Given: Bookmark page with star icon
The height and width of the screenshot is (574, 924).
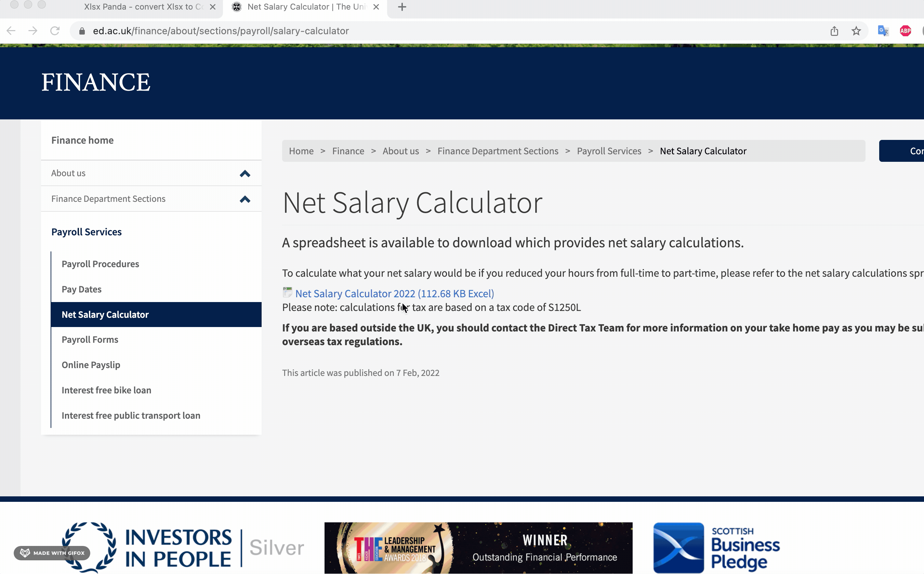Looking at the screenshot, I should [856, 31].
